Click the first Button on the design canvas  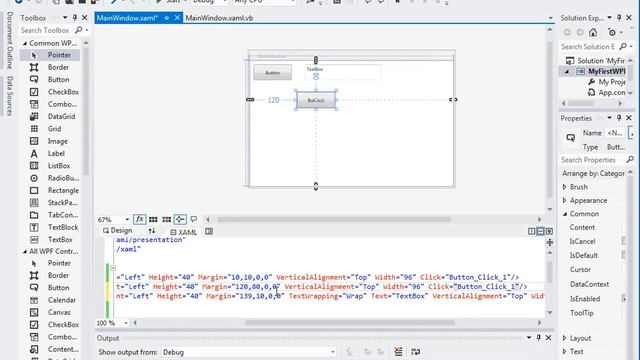(x=272, y=73)
